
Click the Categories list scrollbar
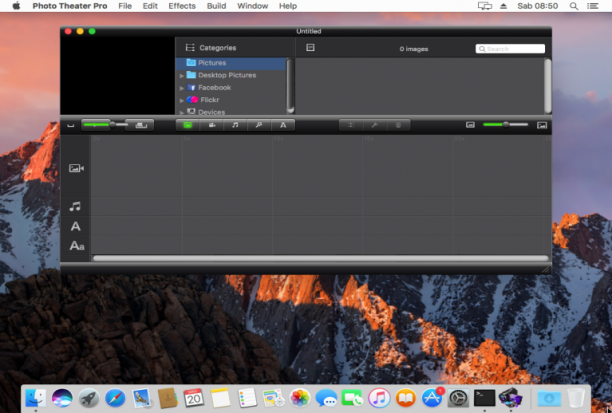pyautogui.click(x=290, y=84)
